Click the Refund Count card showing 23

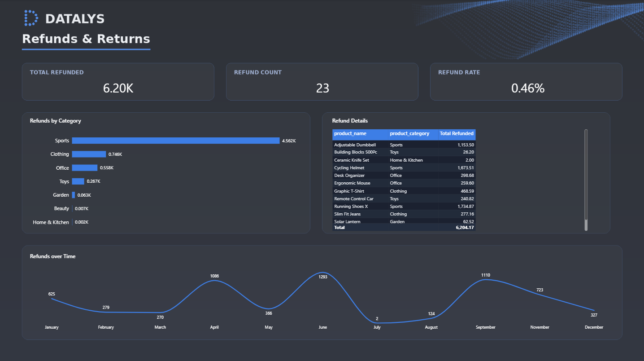pos(322,82)
